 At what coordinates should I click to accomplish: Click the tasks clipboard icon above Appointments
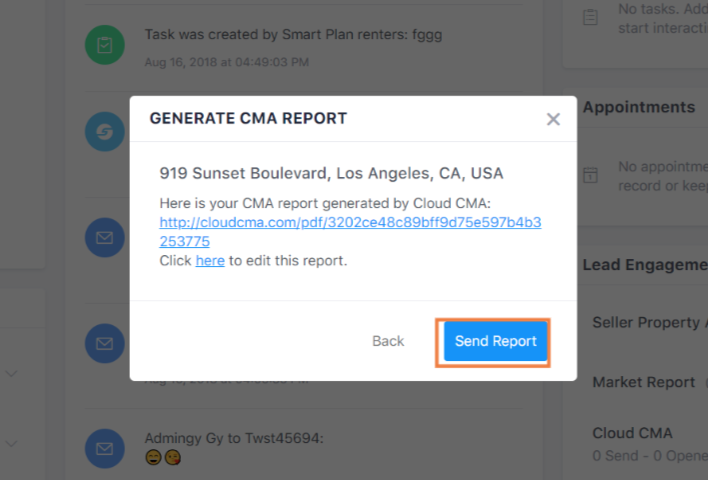pyautogui.click(x=591, y=16)
